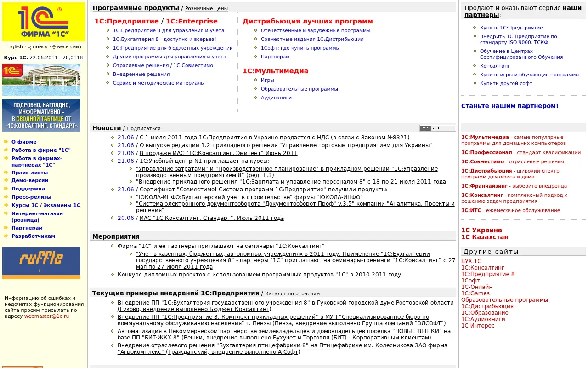588x368 pixels.
Task: Select 'Поддержка' in the left menu
Action: [x=28, y=189]
